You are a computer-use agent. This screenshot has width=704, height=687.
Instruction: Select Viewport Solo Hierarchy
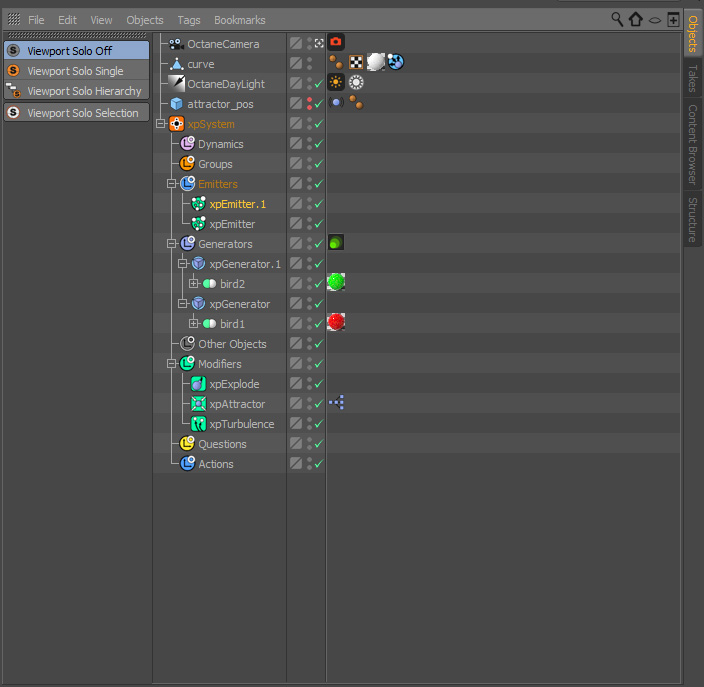[x=77, y=91]
